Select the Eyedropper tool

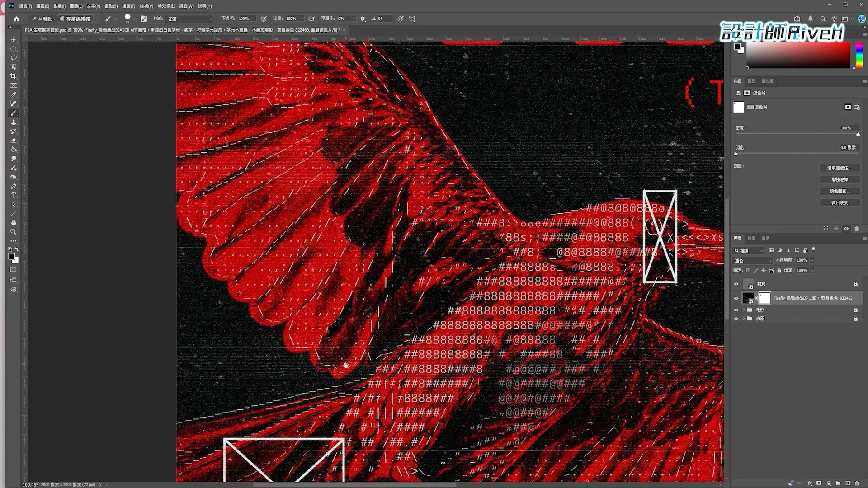point(14,94)
